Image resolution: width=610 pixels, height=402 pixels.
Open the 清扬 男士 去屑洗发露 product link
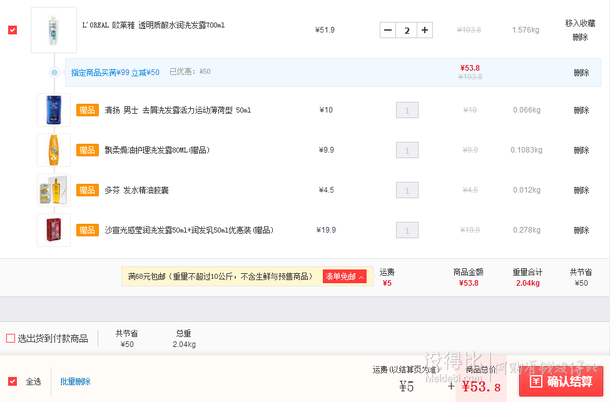(x=178, y=110)
